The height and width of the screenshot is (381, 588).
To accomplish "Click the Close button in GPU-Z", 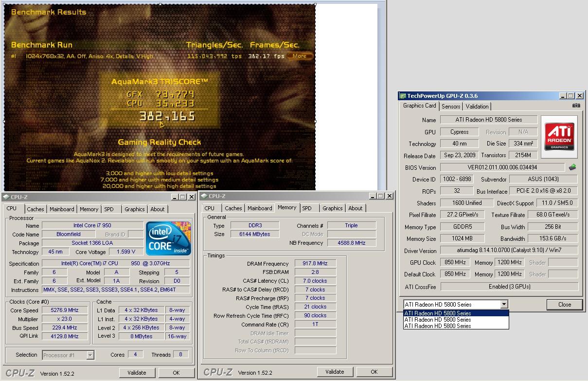I will (565, 305).
